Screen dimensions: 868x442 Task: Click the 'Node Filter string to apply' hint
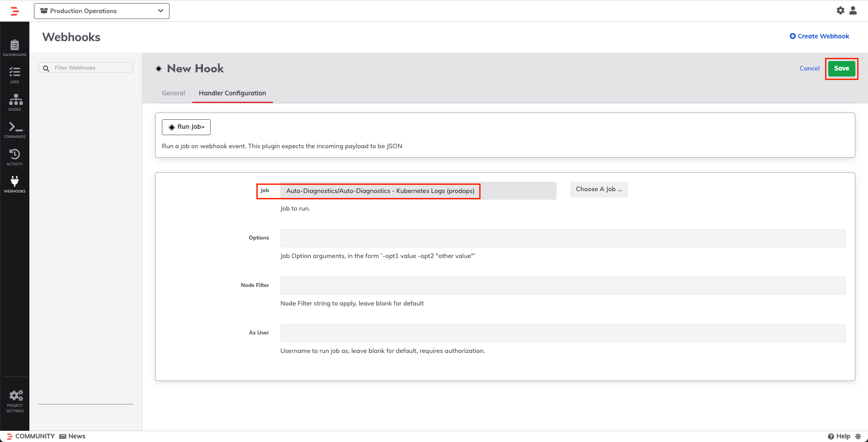[352, 303]
